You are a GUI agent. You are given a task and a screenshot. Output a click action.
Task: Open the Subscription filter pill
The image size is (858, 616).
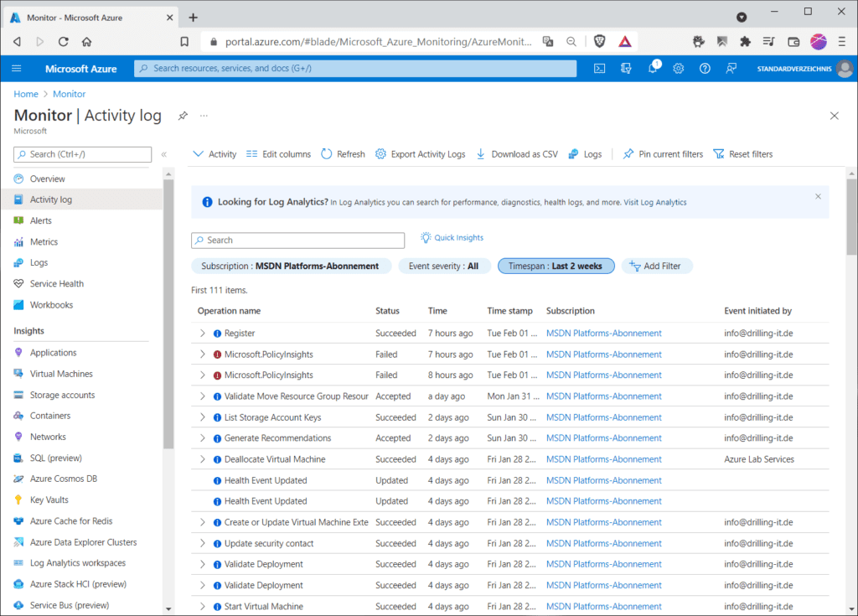point(291,267)
